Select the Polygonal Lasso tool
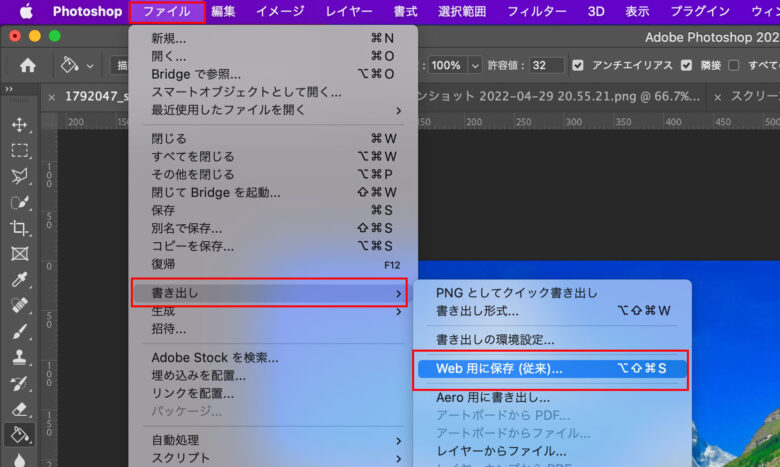Image resolution: width=780 pixels, height=467 pixels. (19, 177)
